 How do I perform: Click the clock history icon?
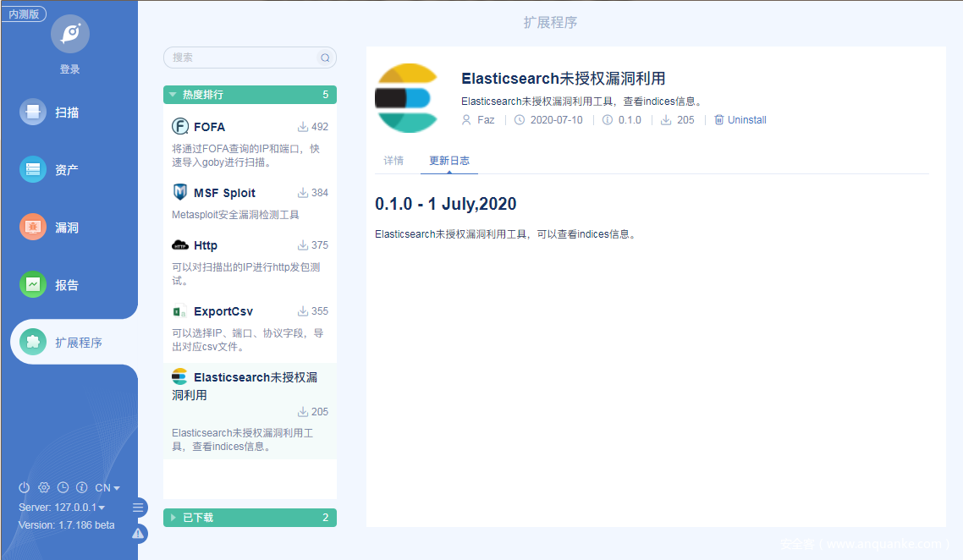(x=63, y=487)
